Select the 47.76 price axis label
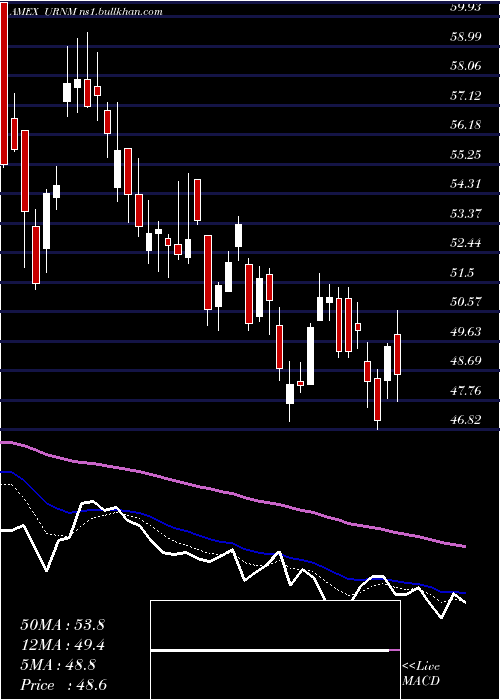 coord(468,391)
